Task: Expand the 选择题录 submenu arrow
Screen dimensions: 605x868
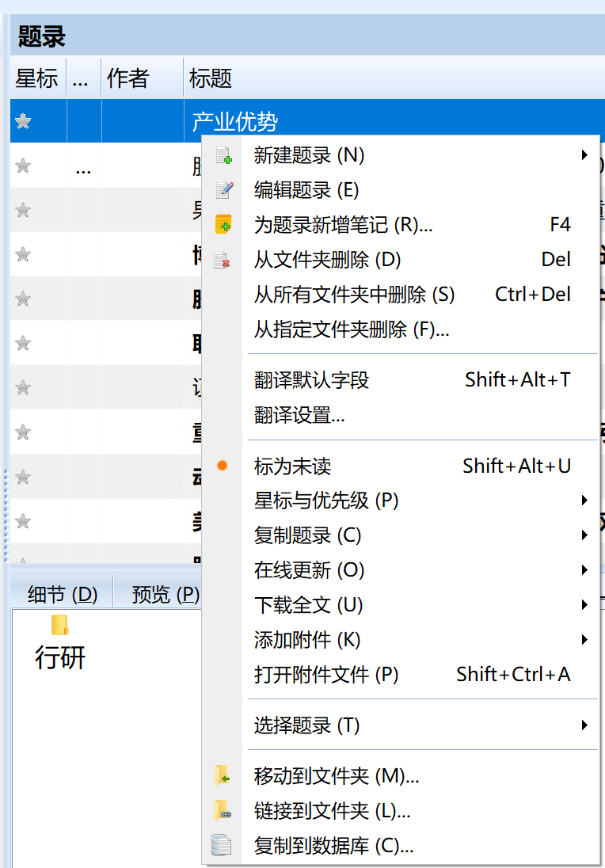Action: pyautogui.click(x=586, y=725)
